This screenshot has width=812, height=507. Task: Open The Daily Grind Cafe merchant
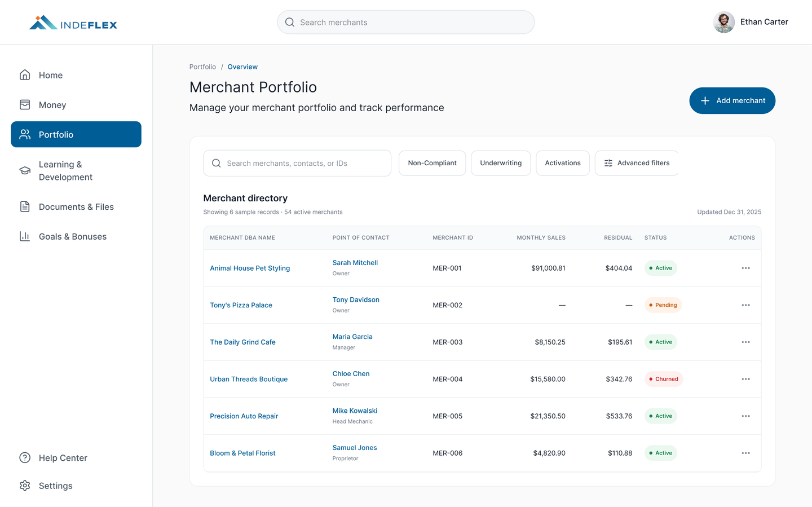pyautogui.click(x=242, y=342)
